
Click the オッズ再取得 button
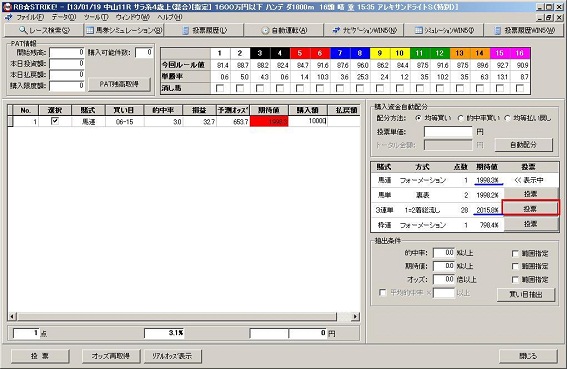(x=111, y=356)
